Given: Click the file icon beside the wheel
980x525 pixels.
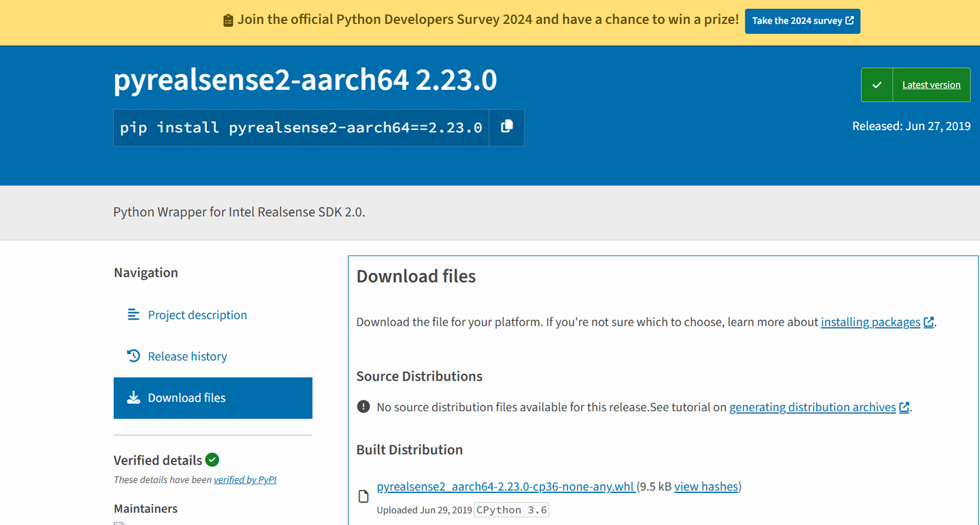Looking at the screenshot, I should point(363,496).
